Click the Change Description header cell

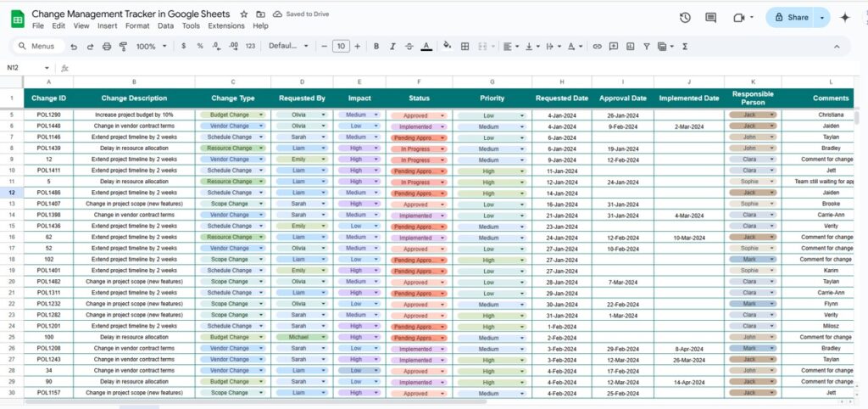point(134,98)
